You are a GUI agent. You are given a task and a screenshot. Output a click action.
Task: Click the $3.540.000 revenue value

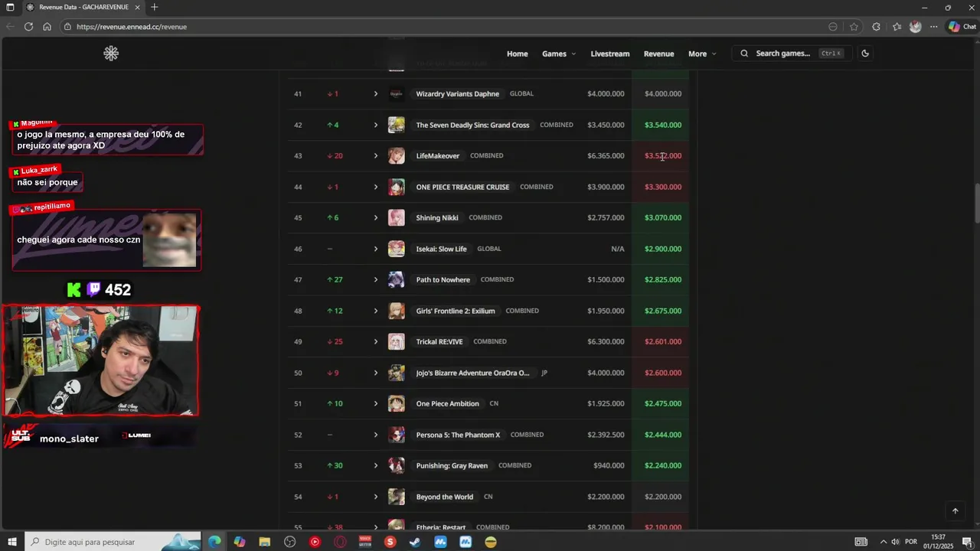click(x=663, y=125)
